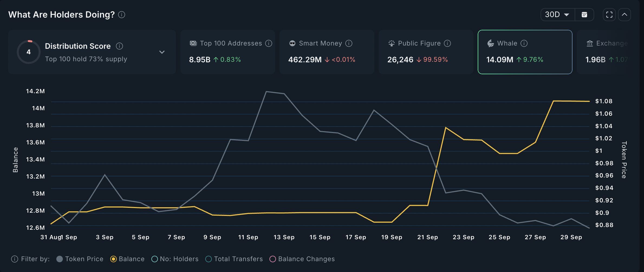Viewport: 644px width, 272px height.
Task: Click the info icon next to Distribution Score
Action: point(119,46)
